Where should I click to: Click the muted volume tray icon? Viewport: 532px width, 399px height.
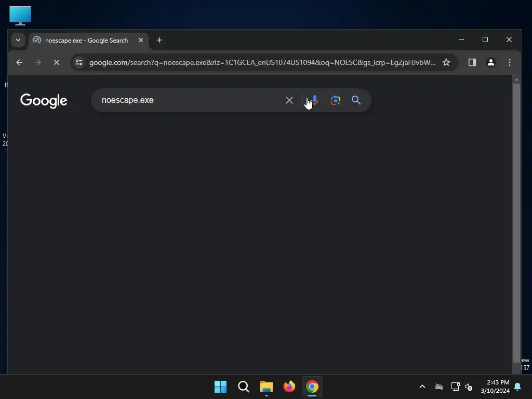469,387
